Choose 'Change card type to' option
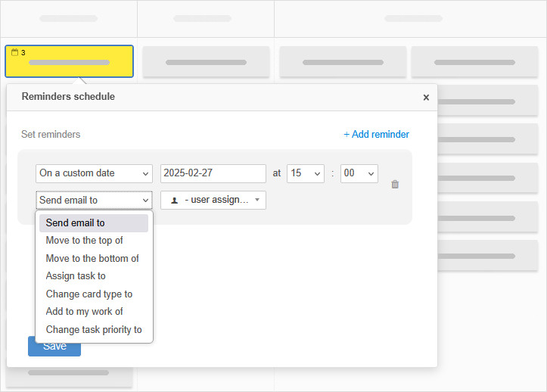The height and width of the screenshot is (392, 547). click(x=94, y=294)
